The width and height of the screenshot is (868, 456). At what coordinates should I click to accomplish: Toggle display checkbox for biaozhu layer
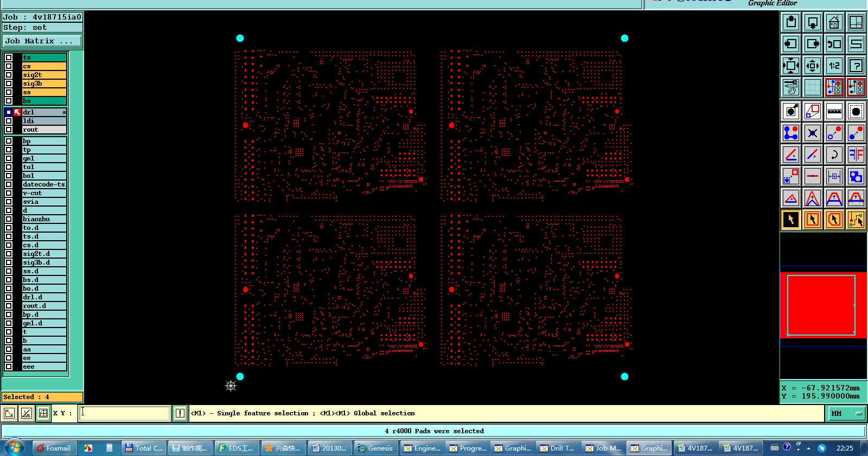coord(9,219)
